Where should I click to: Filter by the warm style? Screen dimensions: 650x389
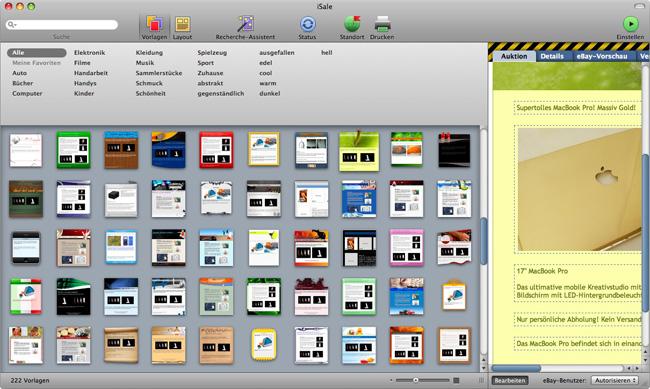[268, 83]
